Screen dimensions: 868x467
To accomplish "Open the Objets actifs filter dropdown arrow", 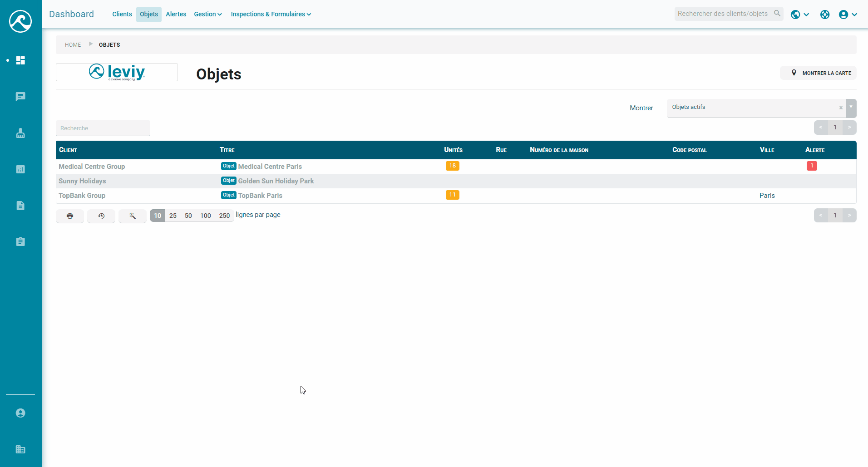I will click(x=851, y=108).
